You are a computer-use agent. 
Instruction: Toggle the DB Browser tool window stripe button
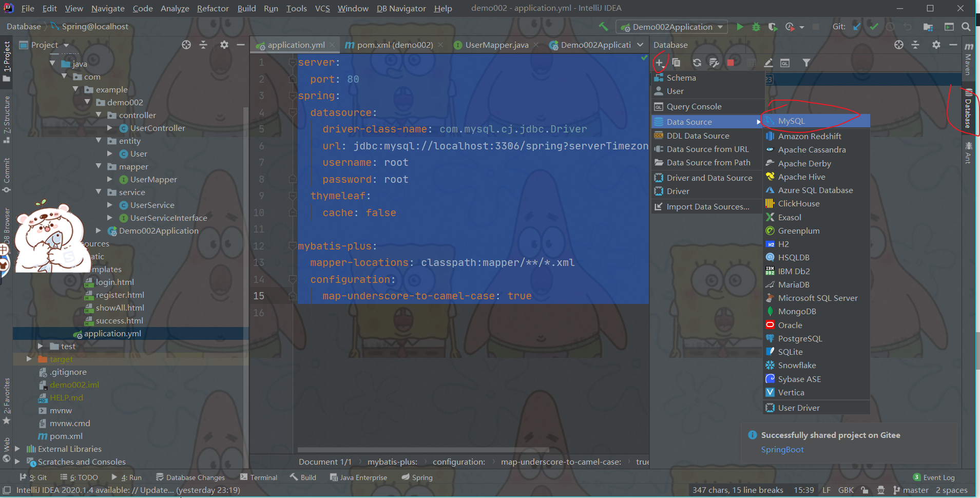[x=7, y=226]
